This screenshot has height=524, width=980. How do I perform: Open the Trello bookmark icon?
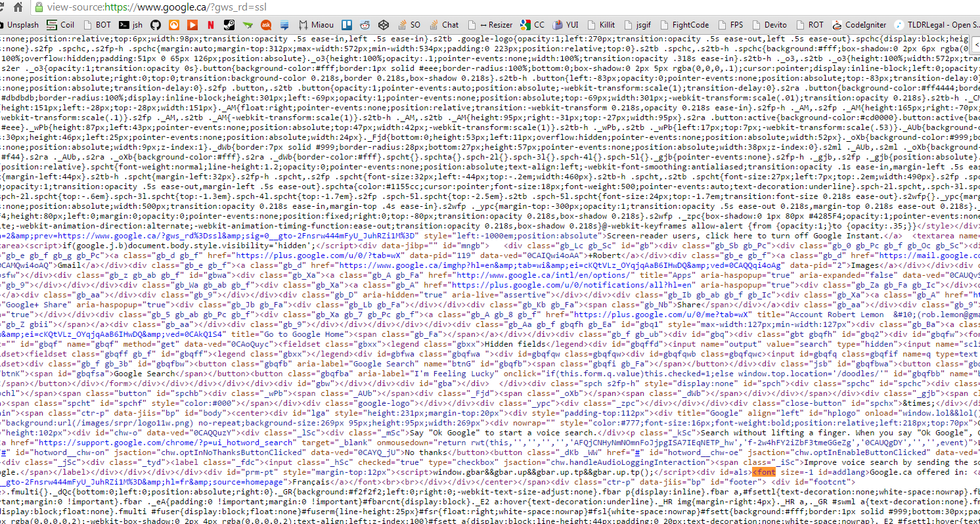click(x=347, y=25)
